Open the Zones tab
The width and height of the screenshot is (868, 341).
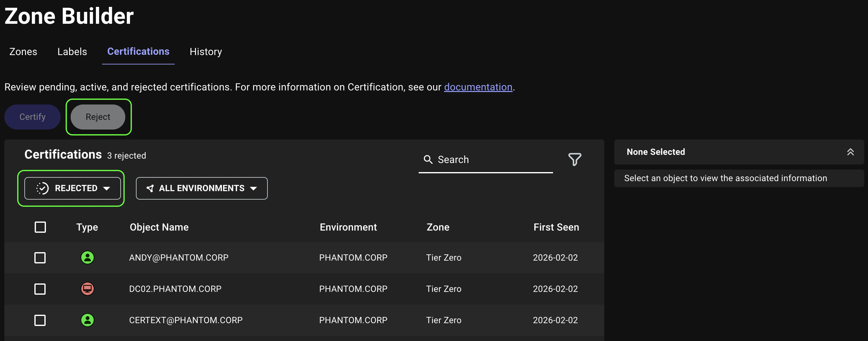pos(23,52)
